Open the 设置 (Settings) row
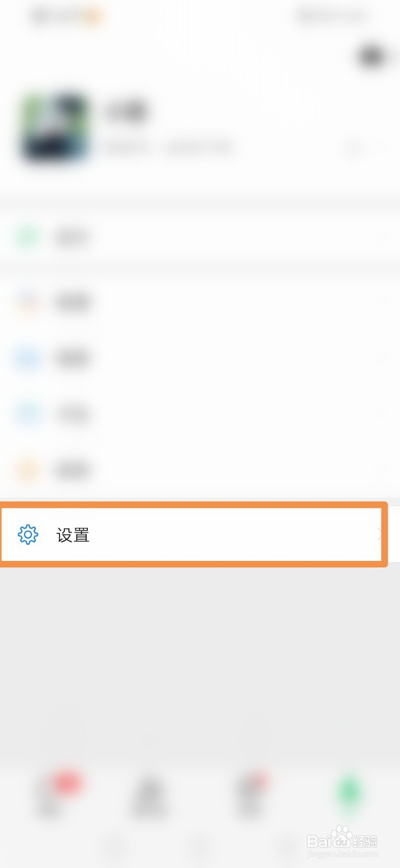This screenshot has height=868, width=400. 193,535
